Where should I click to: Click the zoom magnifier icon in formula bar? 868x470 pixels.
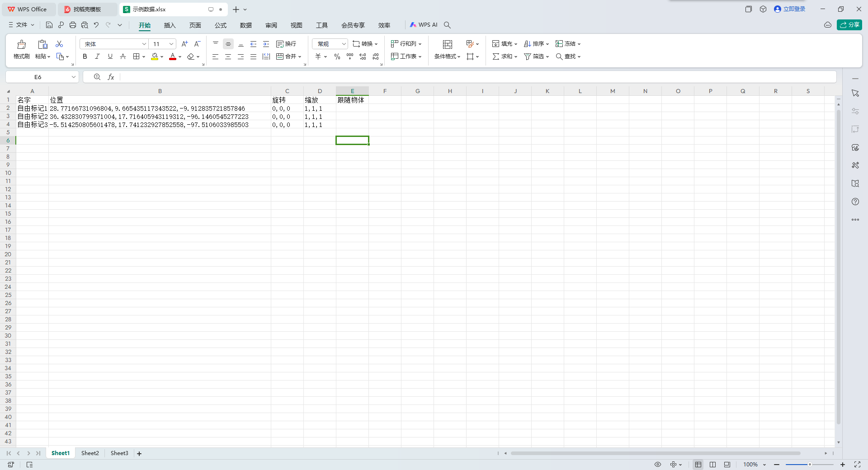(97, 77)
